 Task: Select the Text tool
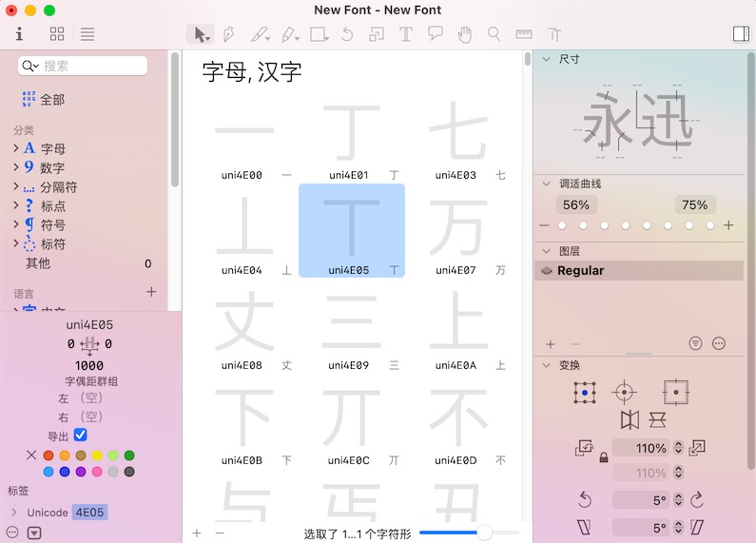click(x=406, y=34)
